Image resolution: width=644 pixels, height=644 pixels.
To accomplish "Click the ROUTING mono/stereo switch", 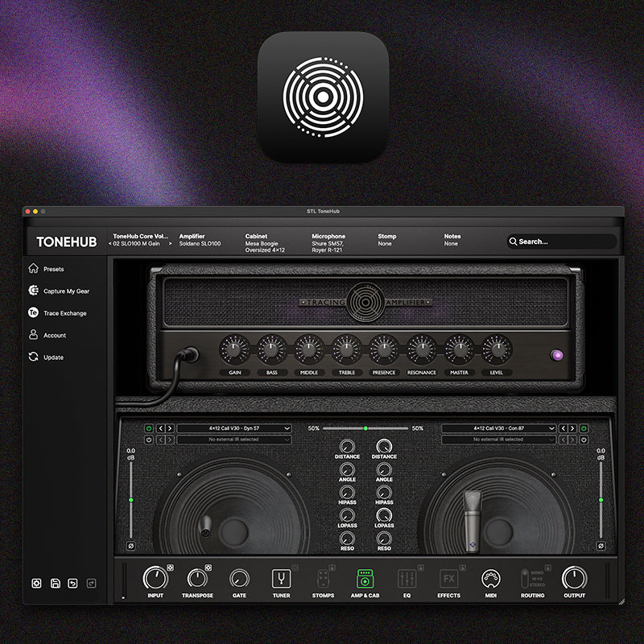I will [x=525, y=579].
